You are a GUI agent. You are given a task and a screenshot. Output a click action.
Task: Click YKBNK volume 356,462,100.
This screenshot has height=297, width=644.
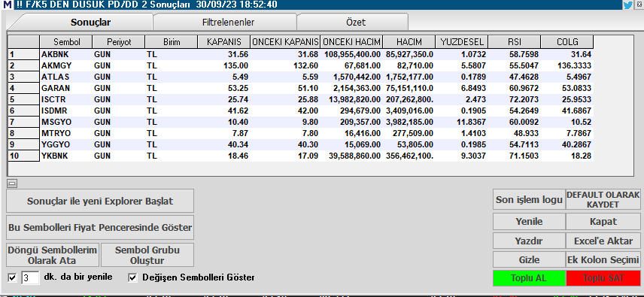(x=409, y=156)
